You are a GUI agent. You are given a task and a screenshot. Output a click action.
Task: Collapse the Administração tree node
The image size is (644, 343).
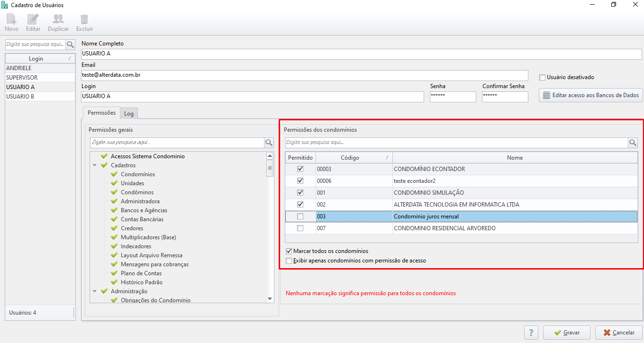coord(95,291)
